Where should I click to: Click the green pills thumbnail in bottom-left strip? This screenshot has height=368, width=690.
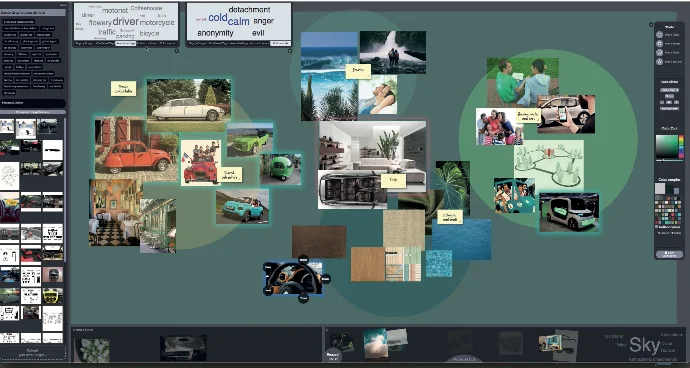coord(92,350)
